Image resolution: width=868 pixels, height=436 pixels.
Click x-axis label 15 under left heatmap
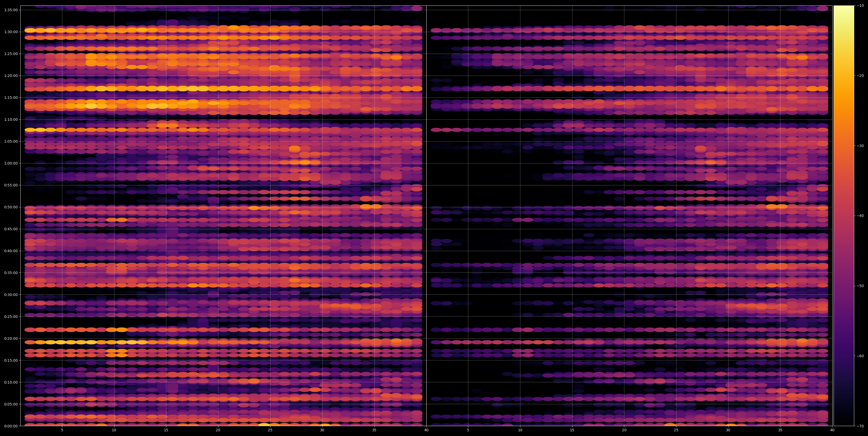click(x=166, y=430)
